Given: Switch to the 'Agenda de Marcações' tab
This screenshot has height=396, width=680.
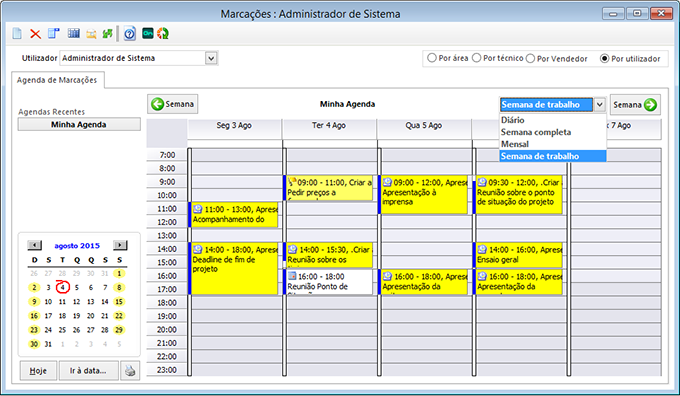Looking at the screenshot, I should coord(57,80).
